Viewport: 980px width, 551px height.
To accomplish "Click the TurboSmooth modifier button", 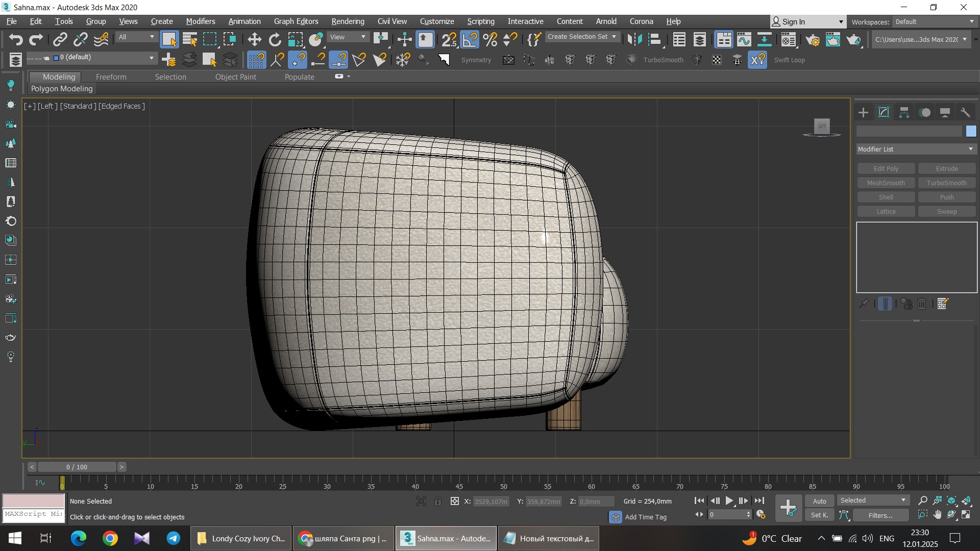I will click(x=946, y=183).
